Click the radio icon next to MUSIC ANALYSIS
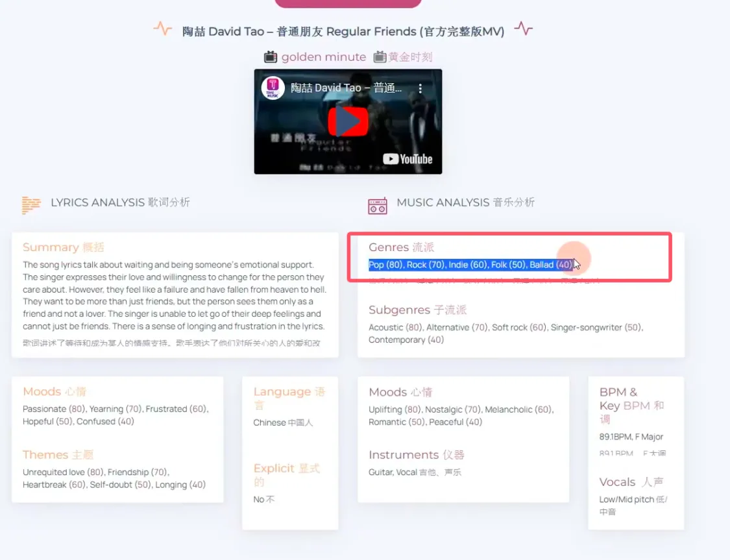The height and width of the screenshot is (560, 730). (x=377, y=205)
